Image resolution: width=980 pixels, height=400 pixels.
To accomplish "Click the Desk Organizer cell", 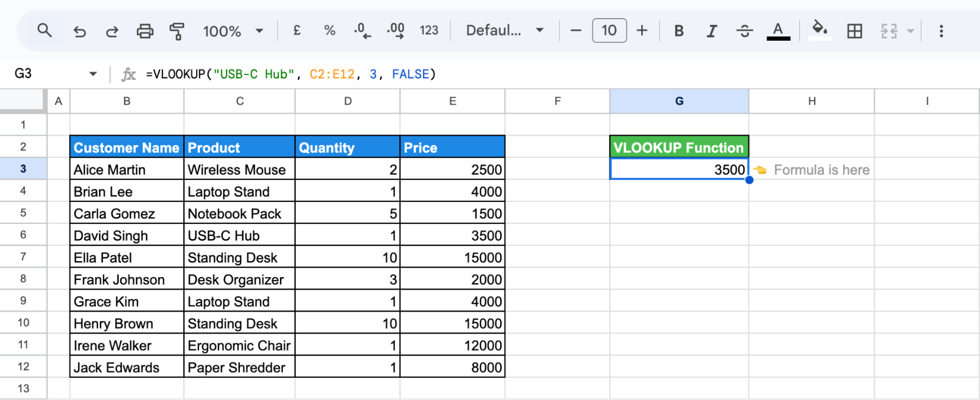I will [x=240, y=279].
